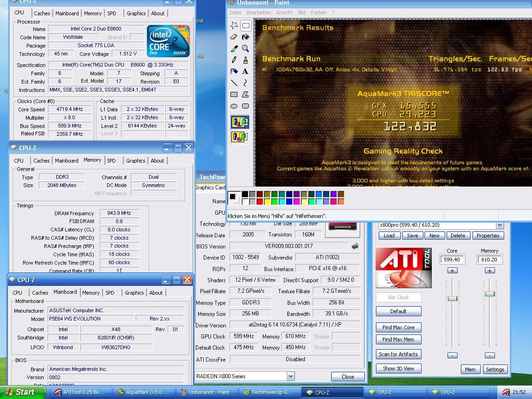The height and width of the screenshot is (399, 532).
Task: Choose the Brush tool in Paint
Action: tap(246, 60)
